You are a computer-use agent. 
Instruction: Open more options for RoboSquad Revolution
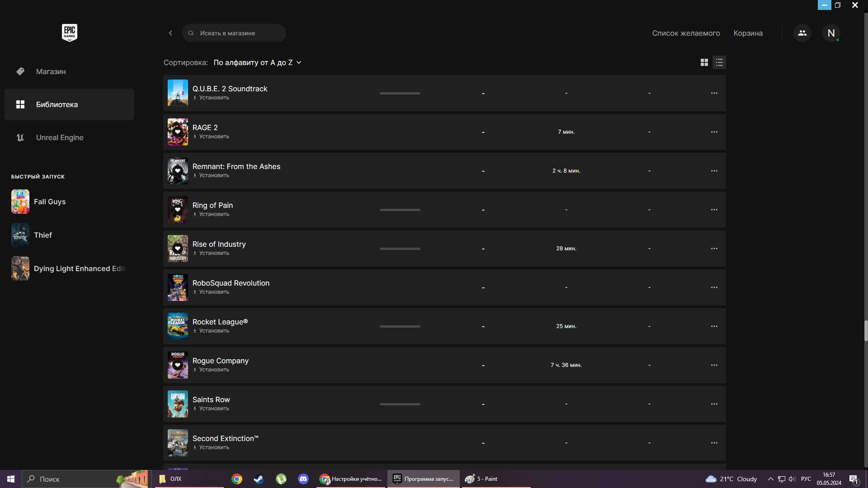pos(714,287)
